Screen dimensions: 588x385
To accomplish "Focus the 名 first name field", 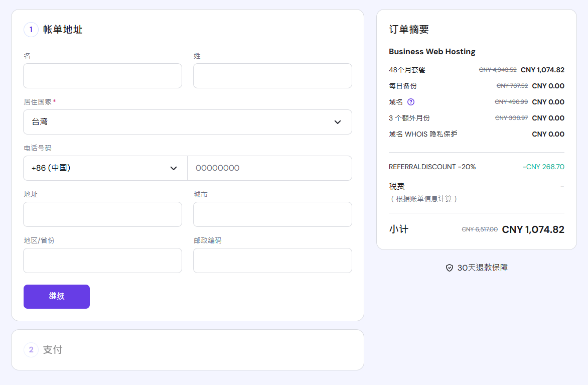I will [x=102, y=76].
